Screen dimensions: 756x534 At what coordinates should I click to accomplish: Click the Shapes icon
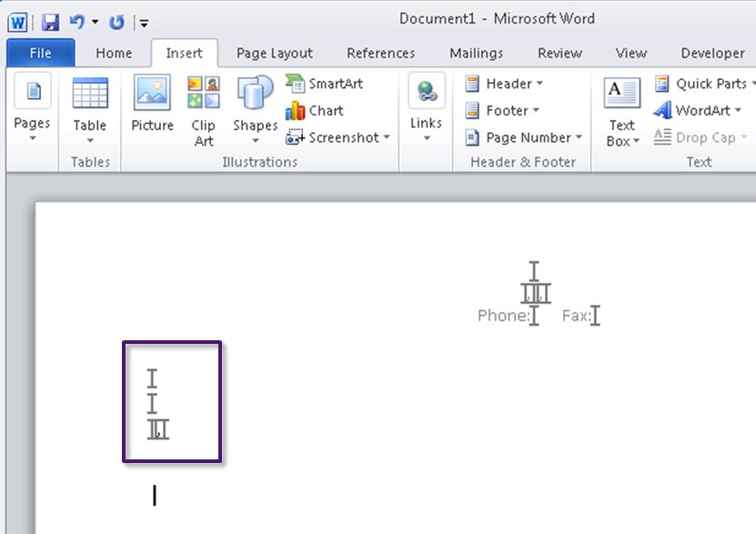(x=255, y=92)
